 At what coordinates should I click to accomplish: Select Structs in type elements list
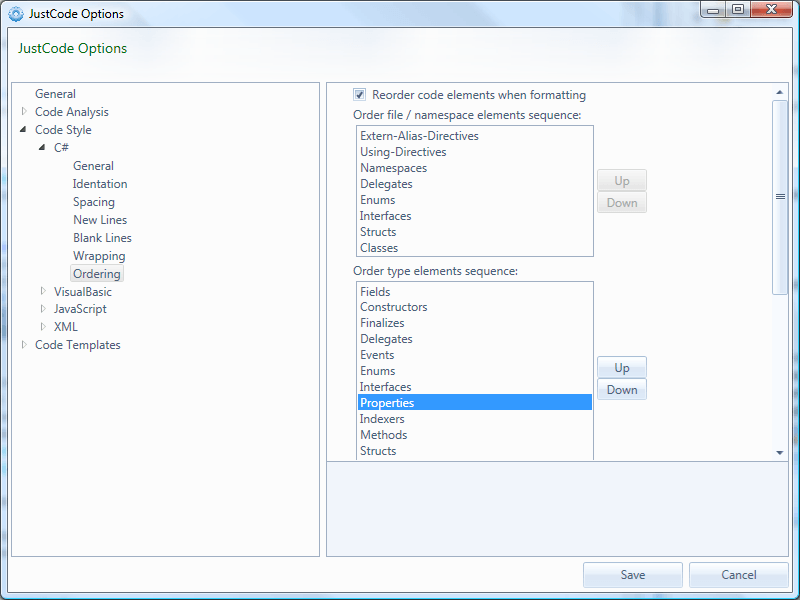click(x=475, y=451)
